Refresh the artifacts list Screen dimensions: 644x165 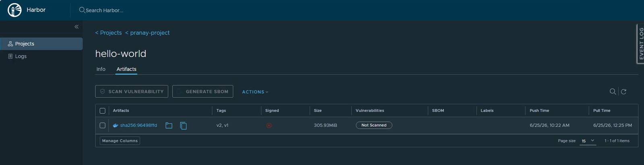click(623, 92)
